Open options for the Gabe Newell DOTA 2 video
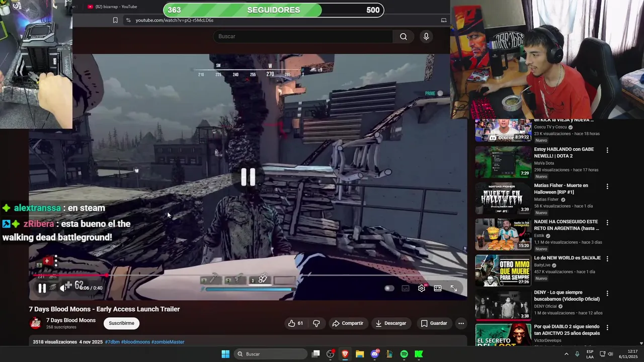The width and height of the screenshot is (644, 362). [x=607, y=150]
